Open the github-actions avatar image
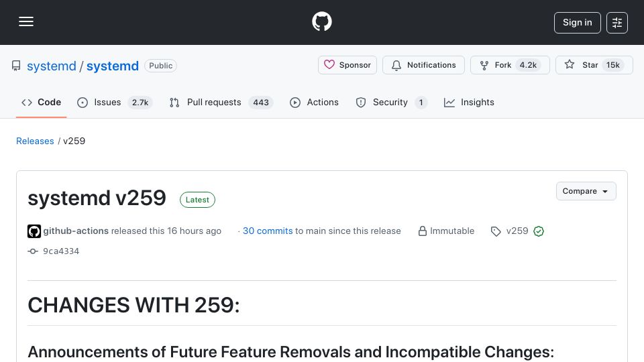The height and width of the screenshot is (362, 644). (x=34, y=231)
